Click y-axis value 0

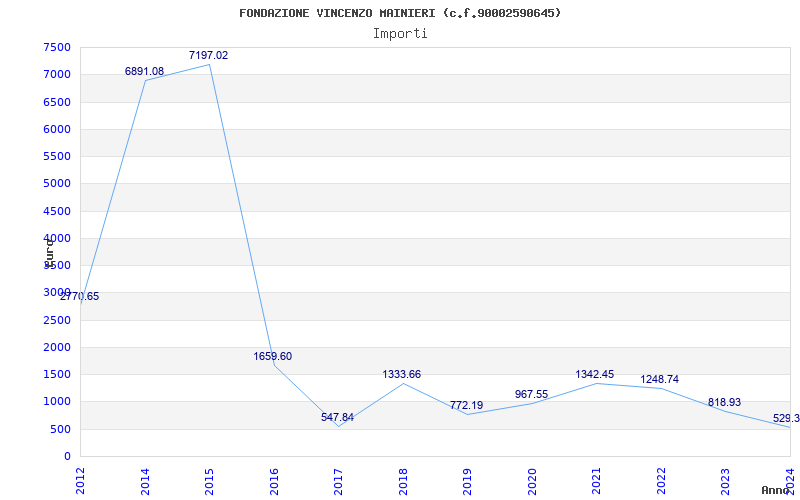[x=67, y=456]
